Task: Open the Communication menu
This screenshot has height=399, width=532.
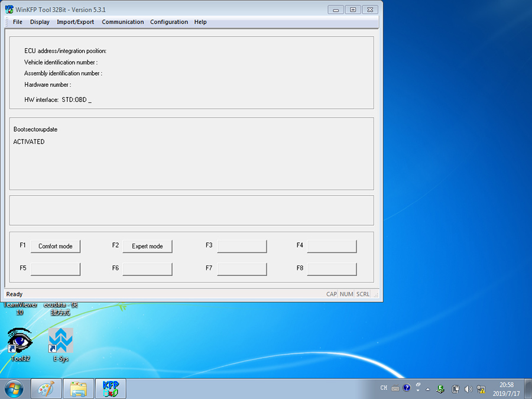Action: coord(123,22)
